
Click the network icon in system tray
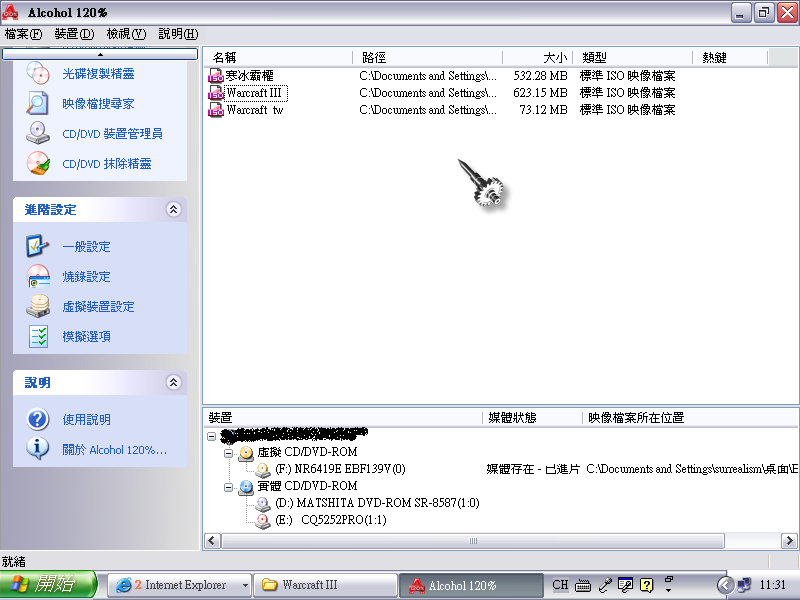744,585
